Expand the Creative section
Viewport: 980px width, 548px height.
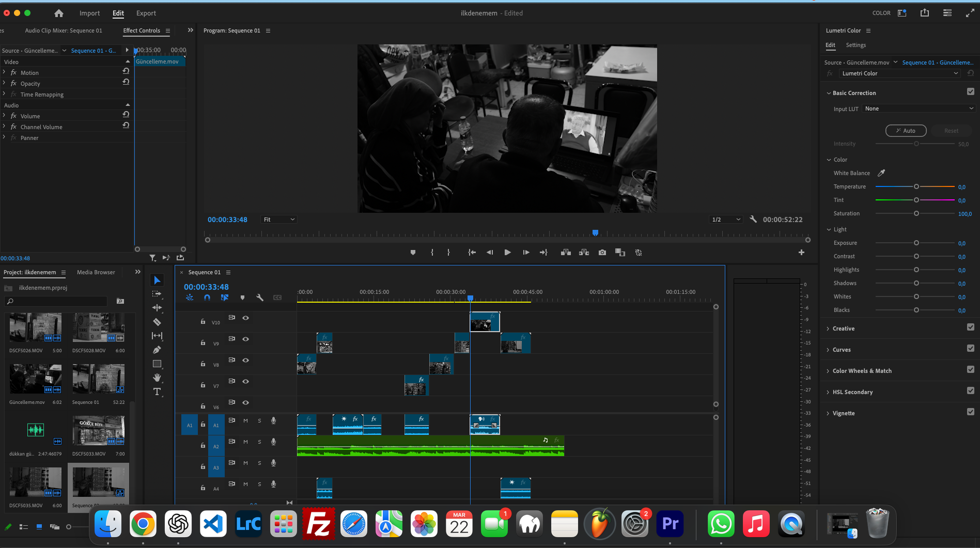pyautogui.click(x=843, y=328)
